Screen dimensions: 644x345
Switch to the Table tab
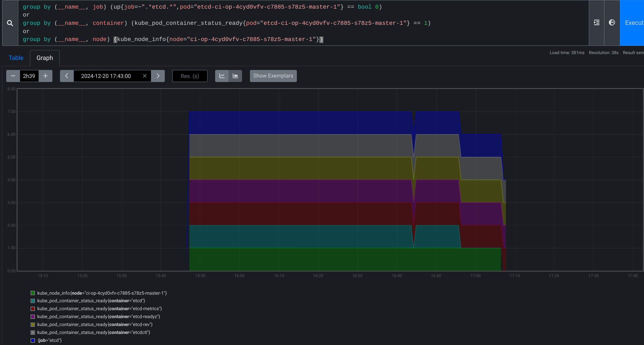point(16,58)
